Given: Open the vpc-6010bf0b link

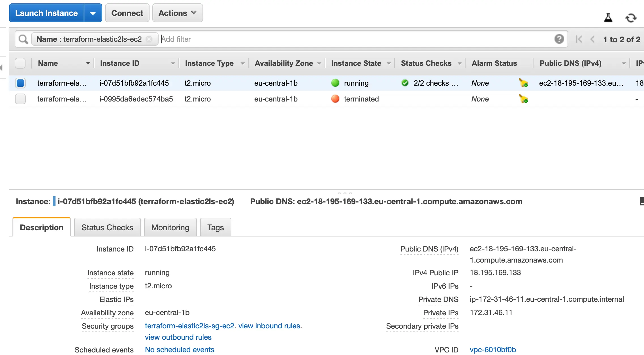Looking at the screenshot, I should (x=493, y=350).
